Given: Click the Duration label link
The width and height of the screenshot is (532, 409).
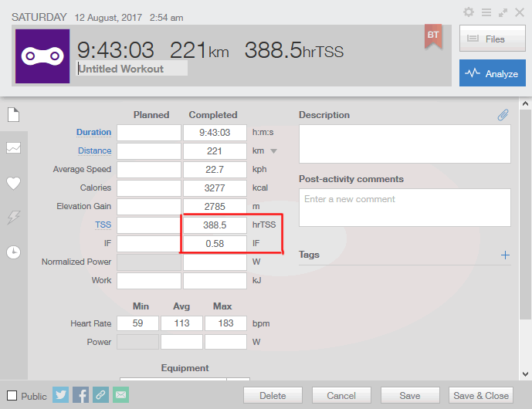Looking at the screenshot, I should (93, 132).
